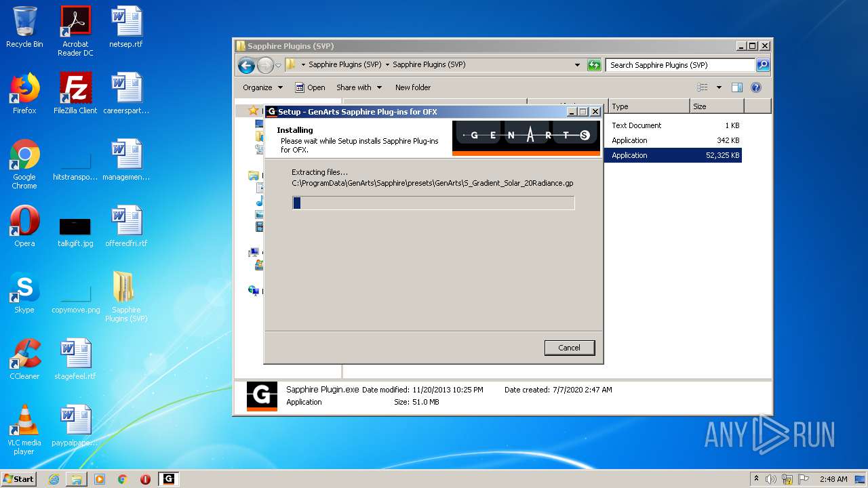The image size is (868, 488).
Task: Sort by Size column header
Action: pos(717,106)
